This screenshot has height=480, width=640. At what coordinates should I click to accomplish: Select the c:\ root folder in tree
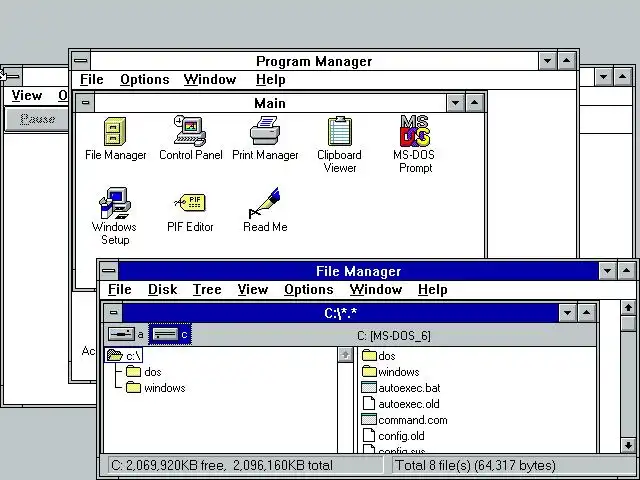click(x=124, y=356)
